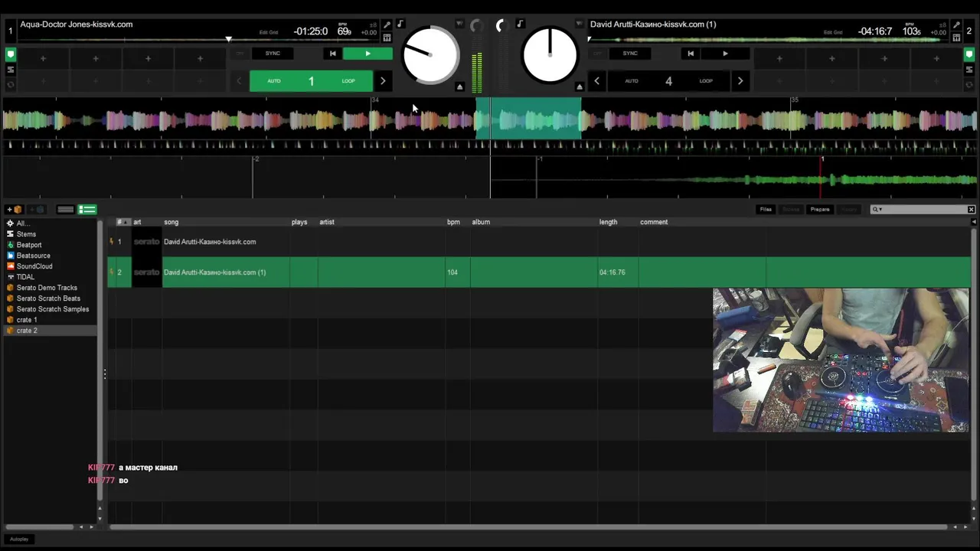Open the Files panel
This screenshot has width=980, height=551.
pyautogui.click(x=766, y=210)
